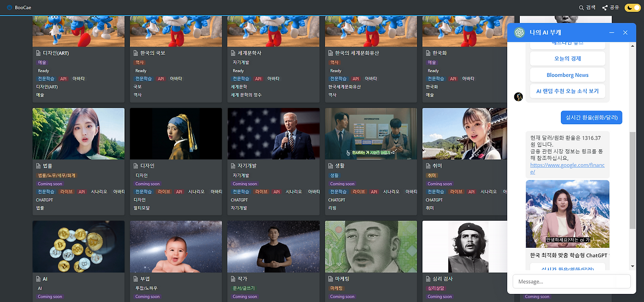Play AI anchor video thumbnail in chat
The width and height of the screenshot is (644, 302).
[568, 214]
